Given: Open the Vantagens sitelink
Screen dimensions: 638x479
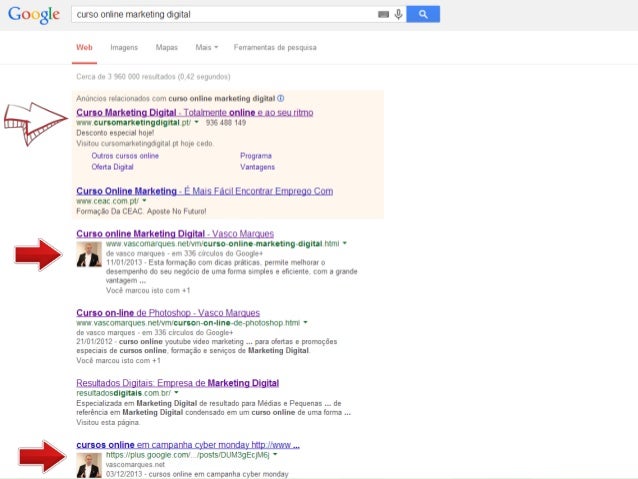Looking at the screenshot, I should click(257, 167).
